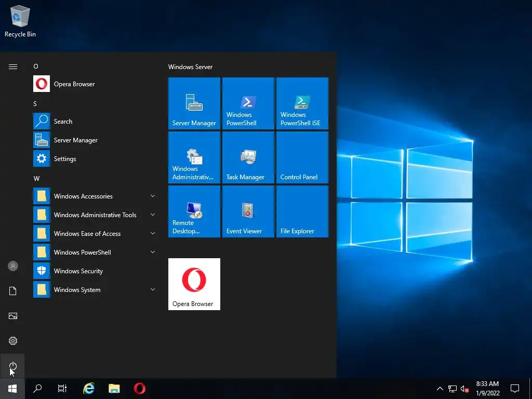Viewport: 532px width, 399px height.
Task: Click the Windows Start button
Action: tap(12, 389)
